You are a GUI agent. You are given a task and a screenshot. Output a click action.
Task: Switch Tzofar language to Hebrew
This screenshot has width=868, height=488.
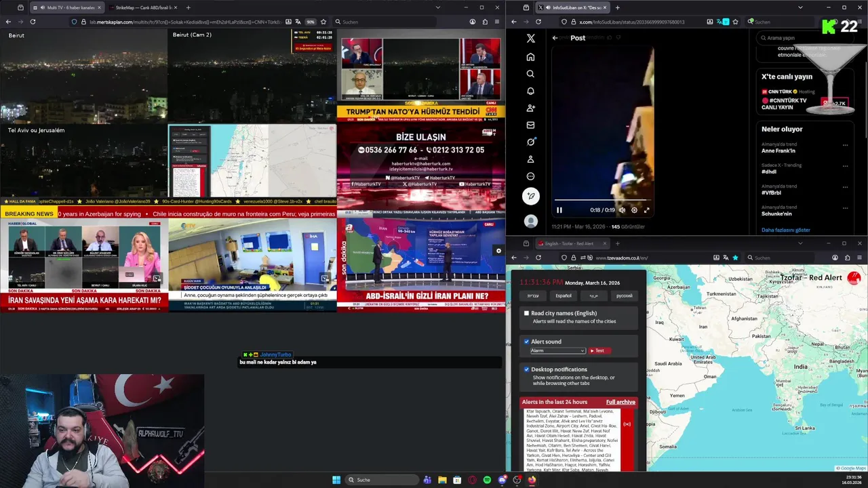(534, 296)
